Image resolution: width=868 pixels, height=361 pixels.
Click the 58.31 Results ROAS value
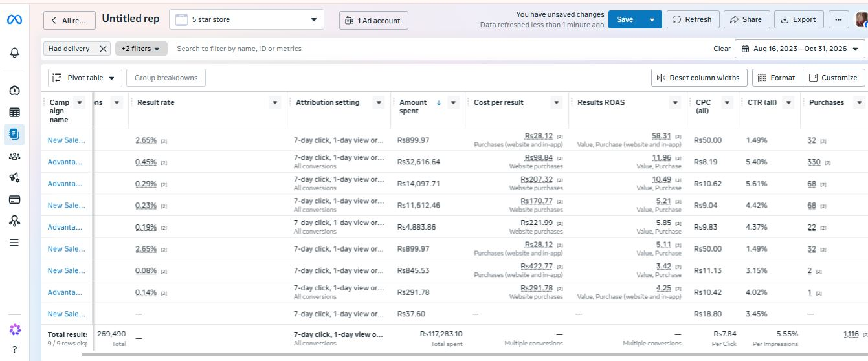(x=661, y=136)
